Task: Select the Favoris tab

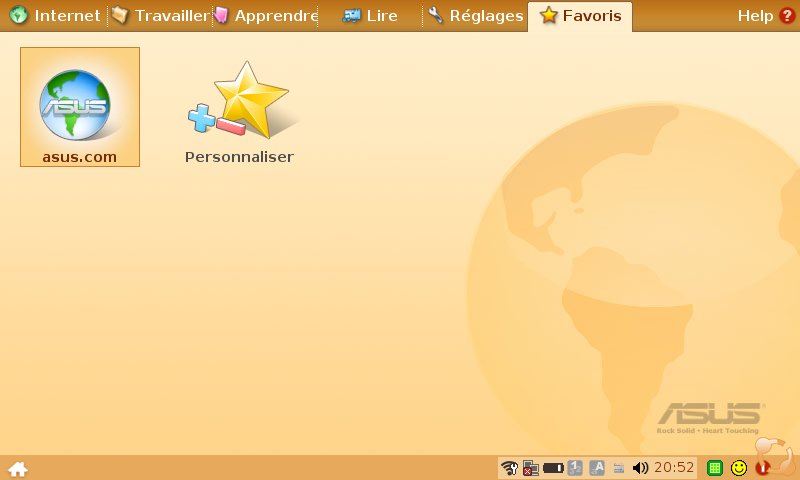Action: click(x=580, y=16)
